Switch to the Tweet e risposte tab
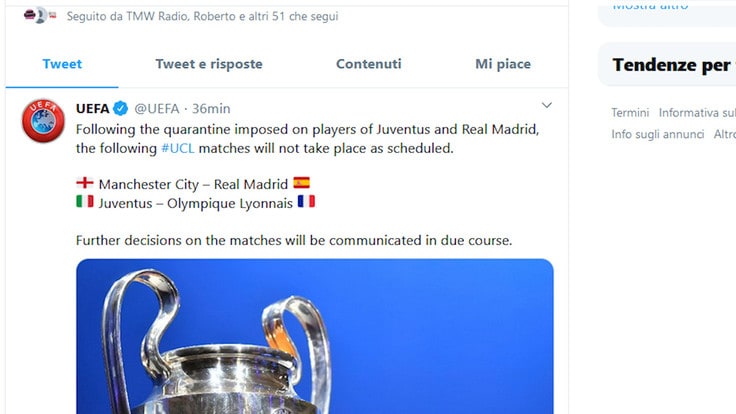Viewport: 736px width, 414px height. [209, 64]
